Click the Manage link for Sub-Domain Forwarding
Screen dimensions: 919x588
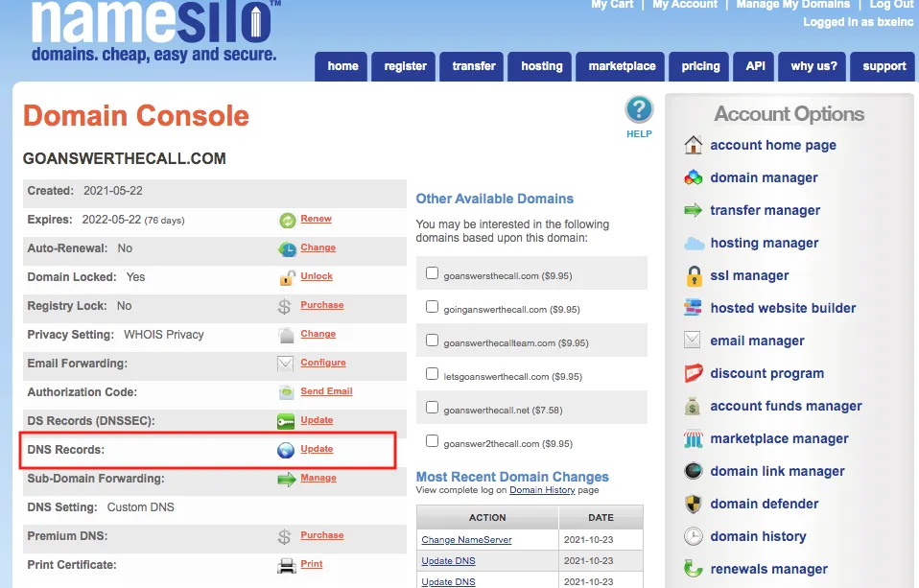[x=318, y=478]
